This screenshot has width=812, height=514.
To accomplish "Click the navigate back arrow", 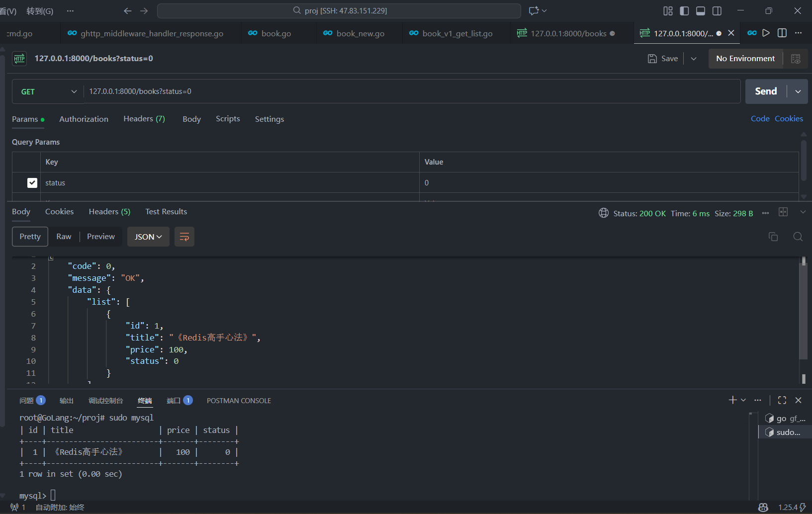I will pyautogui.click(x=128, y=11).
